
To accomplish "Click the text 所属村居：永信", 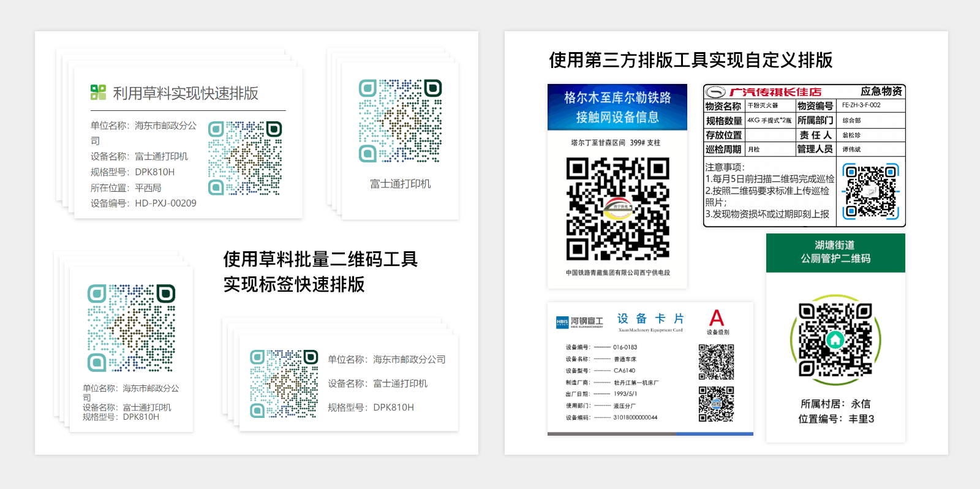I will [x=835, y=404].
